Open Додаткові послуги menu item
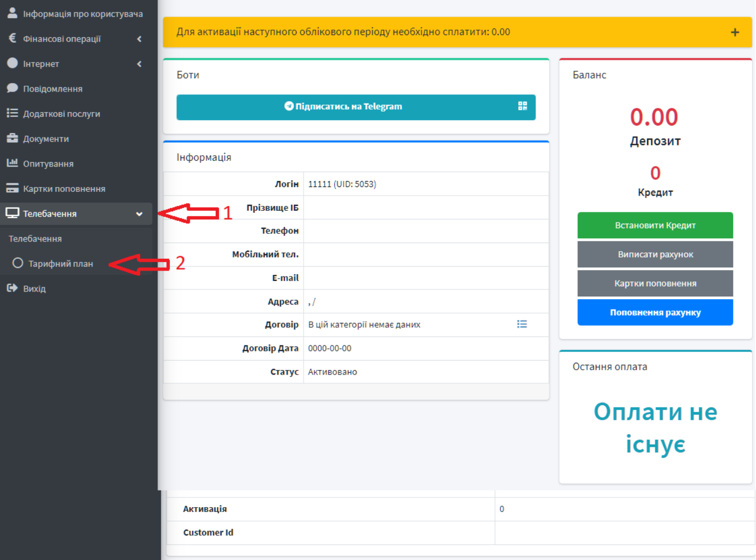Viewport: 756px width, 560px height. 61,114
